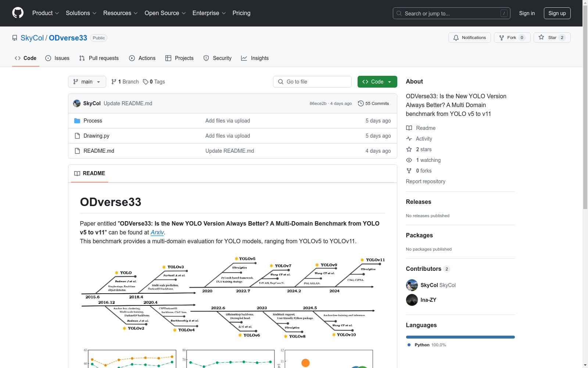Switch to the Issues tab

tap(57, 58)
